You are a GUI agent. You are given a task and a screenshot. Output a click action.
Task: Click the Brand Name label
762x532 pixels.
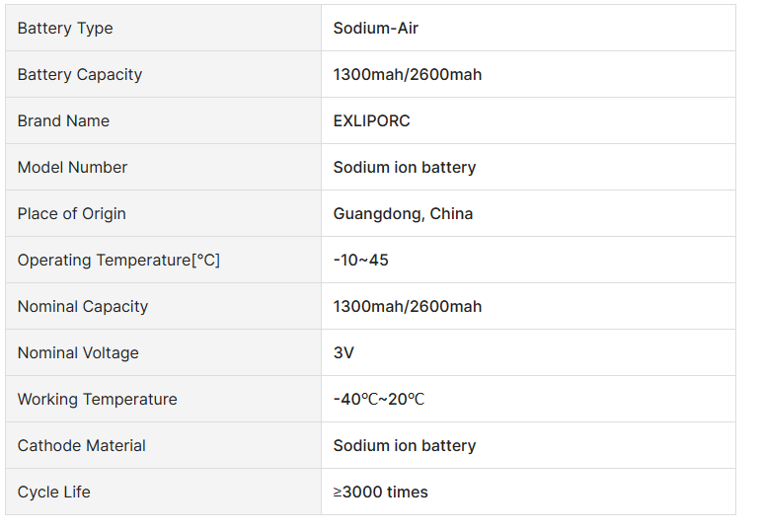click(x=63, y=121)
